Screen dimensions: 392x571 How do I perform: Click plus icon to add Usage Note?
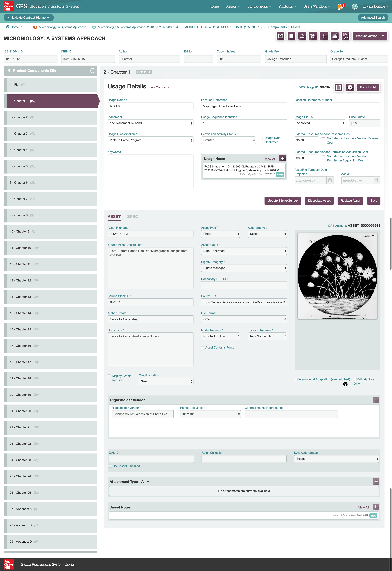[x=282, y=158]
